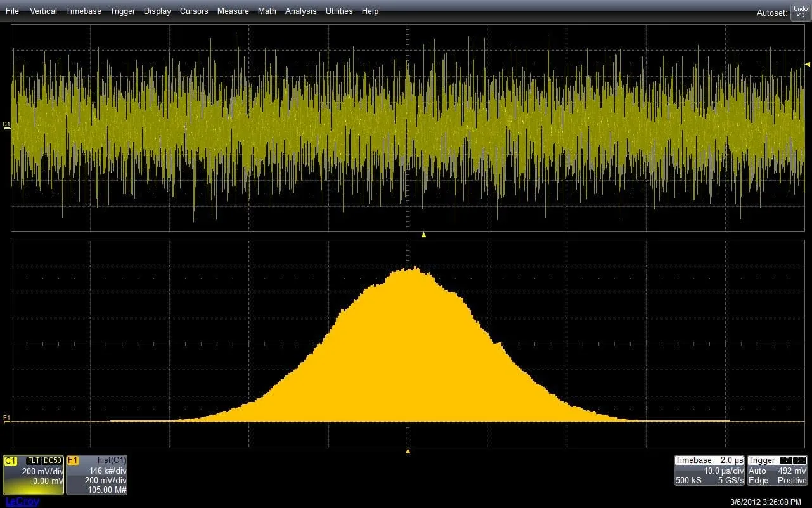Screen dimensions: 812x508
Task: Click the orange F1 function badge
Action: pos(73,460)
